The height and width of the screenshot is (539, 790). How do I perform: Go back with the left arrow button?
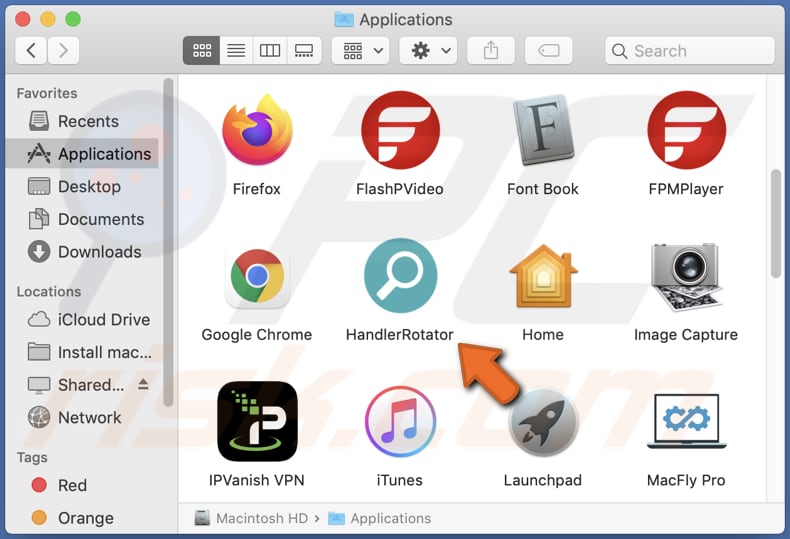(x=31, y=50)
